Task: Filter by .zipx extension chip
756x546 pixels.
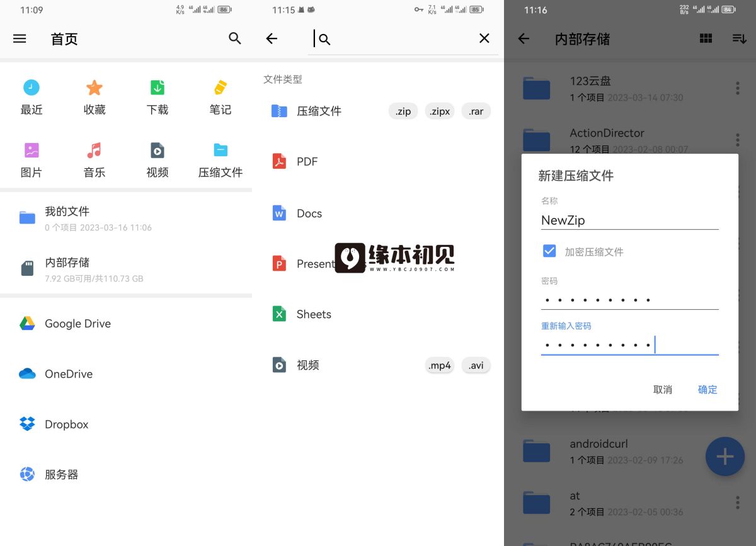Action: click(440, 111)
